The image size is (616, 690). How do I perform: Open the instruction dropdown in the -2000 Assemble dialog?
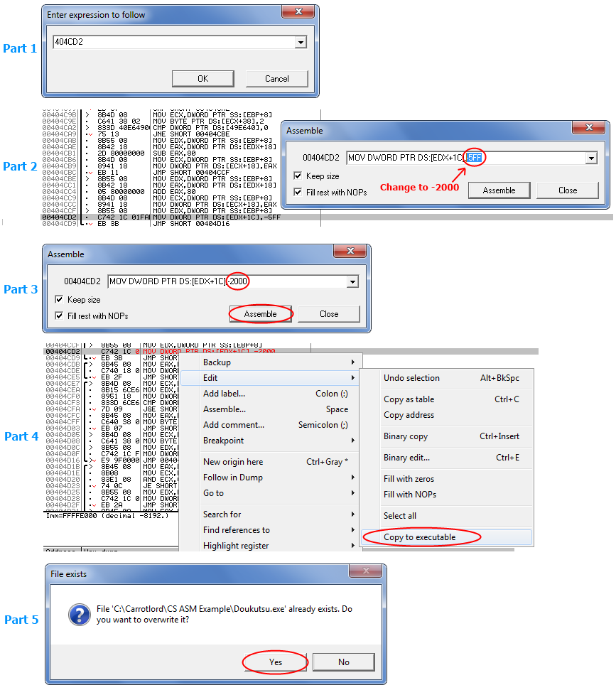tap(352, 282)
